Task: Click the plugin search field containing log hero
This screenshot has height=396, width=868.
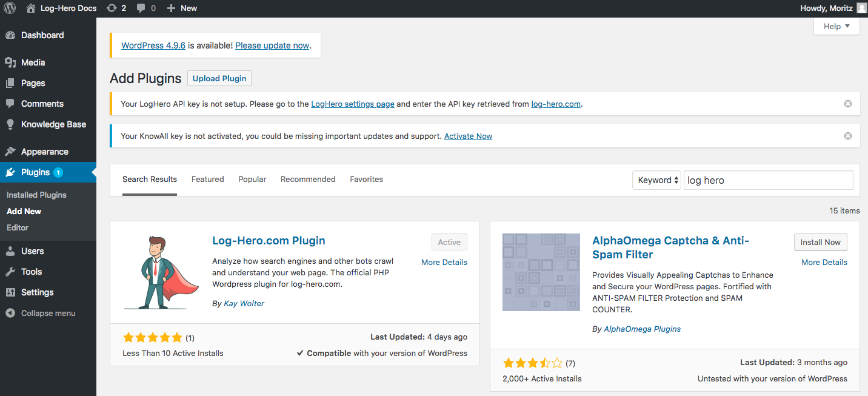Action: [x=768, y=180]
